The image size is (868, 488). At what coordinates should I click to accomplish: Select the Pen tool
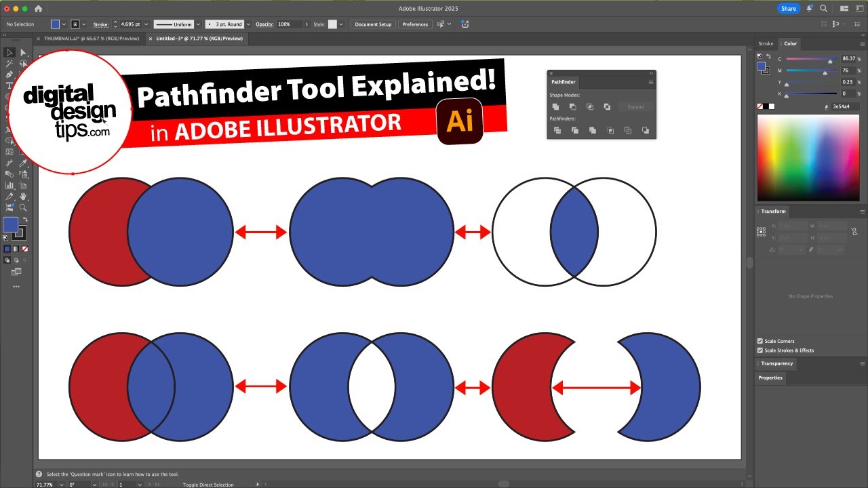[9, 75]
